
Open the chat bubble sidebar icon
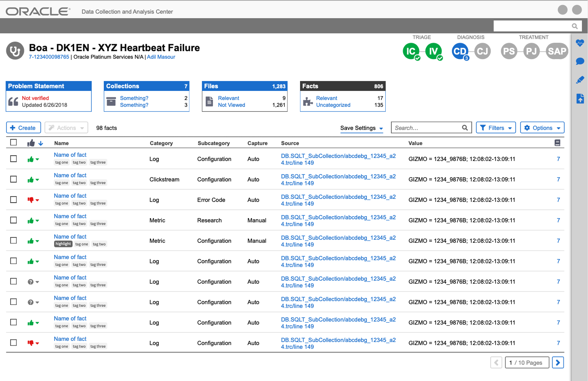[580, 61]
